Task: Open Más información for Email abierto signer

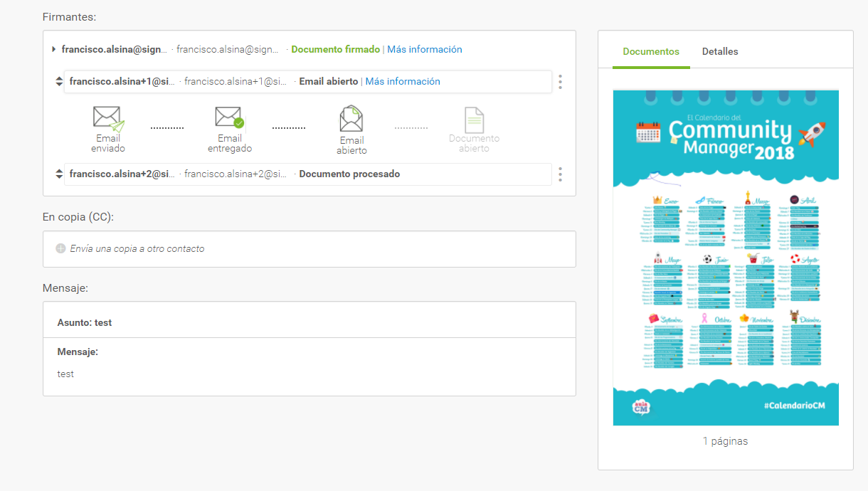Action: [x=403, y=82]
